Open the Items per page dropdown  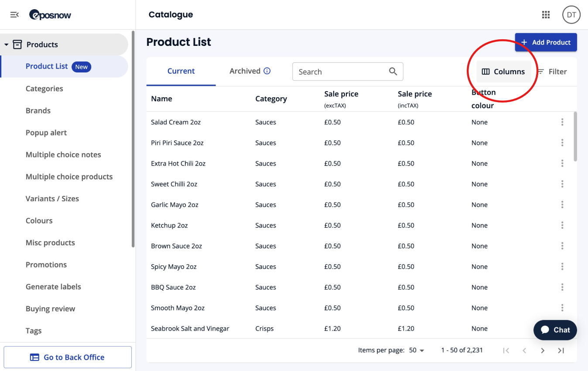pyautogui.click(x=417, y=350)
